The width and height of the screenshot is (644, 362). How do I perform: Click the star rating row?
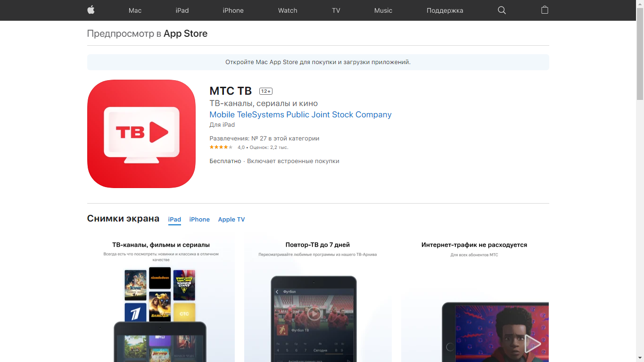coord(221,148)
